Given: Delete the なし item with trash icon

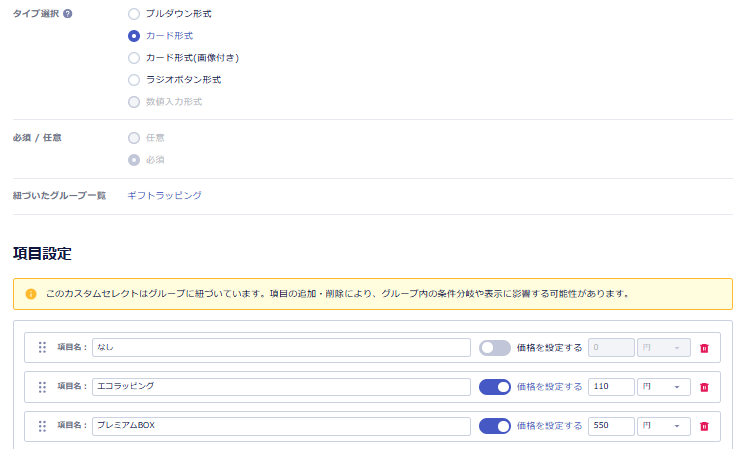Looking at the screenshot, I should pos(704,348).
